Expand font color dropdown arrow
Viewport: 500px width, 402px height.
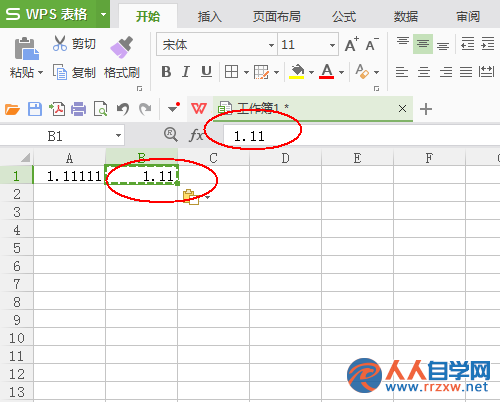pyautogui.click(x=341, y=72)
